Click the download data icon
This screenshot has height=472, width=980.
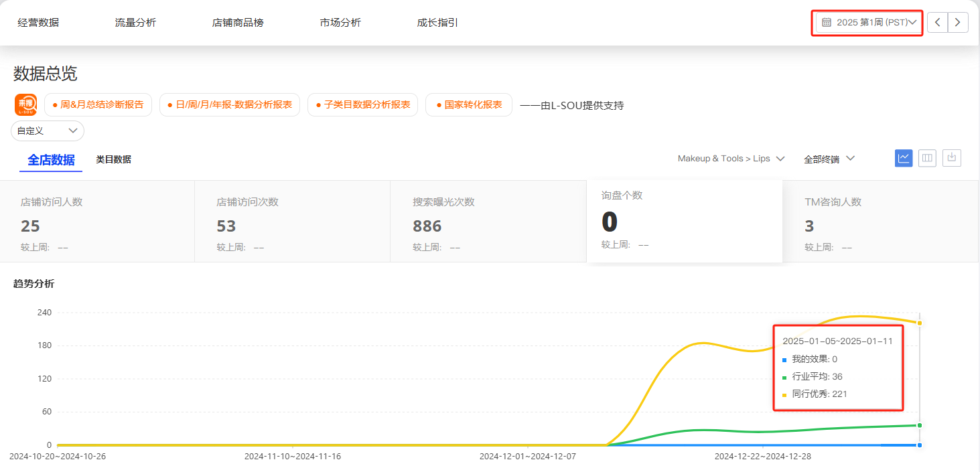[x=952, y=158]
